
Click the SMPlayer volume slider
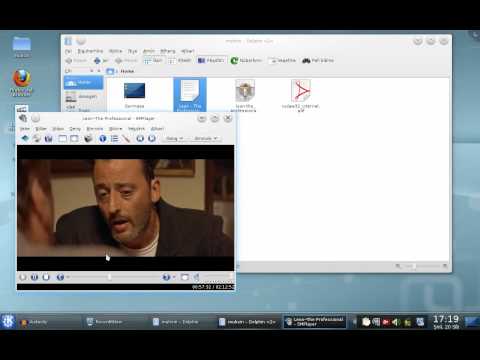click(x=217, y=276)
